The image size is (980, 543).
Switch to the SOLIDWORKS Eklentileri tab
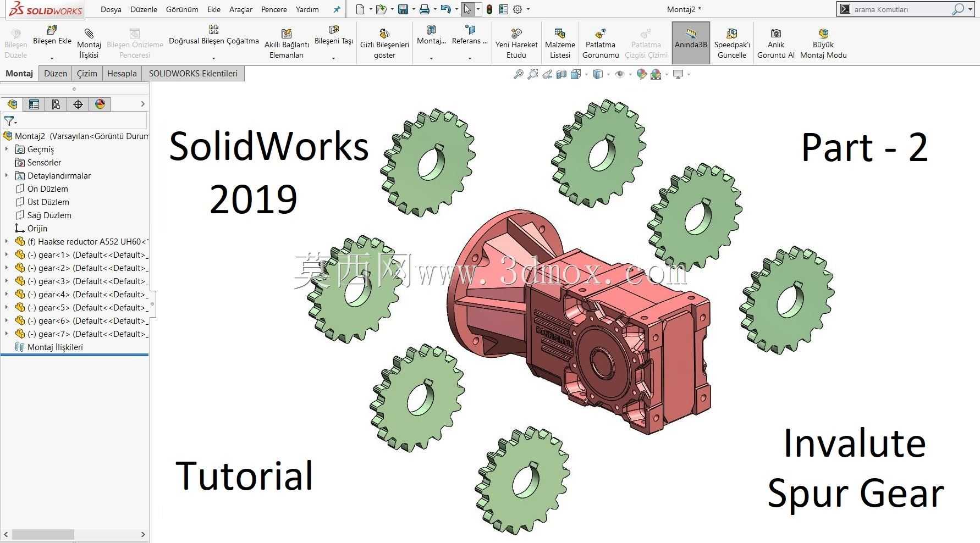(193, 74)
